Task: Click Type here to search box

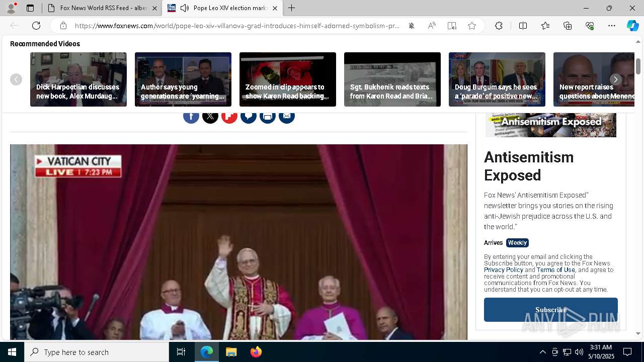Action: [97, 352]
